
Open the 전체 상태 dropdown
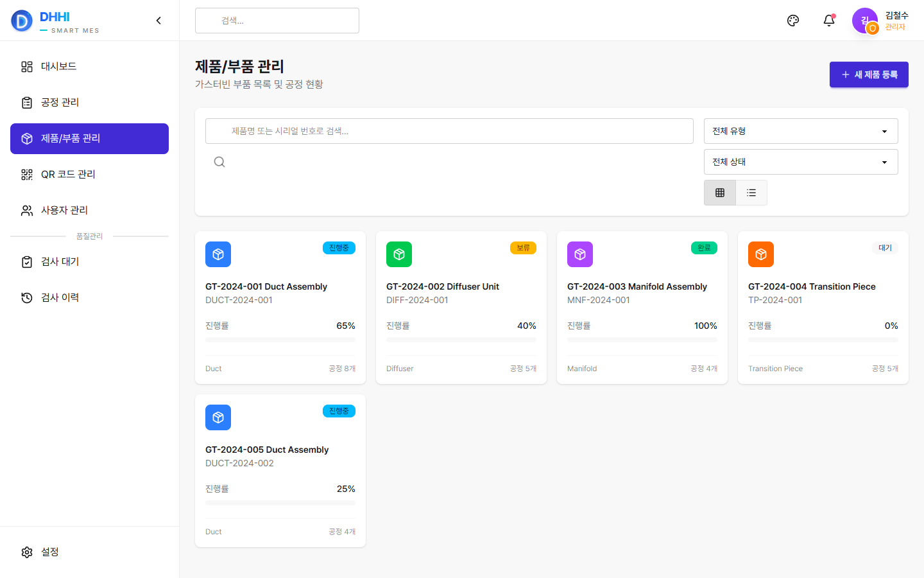[x=801, y=162]
